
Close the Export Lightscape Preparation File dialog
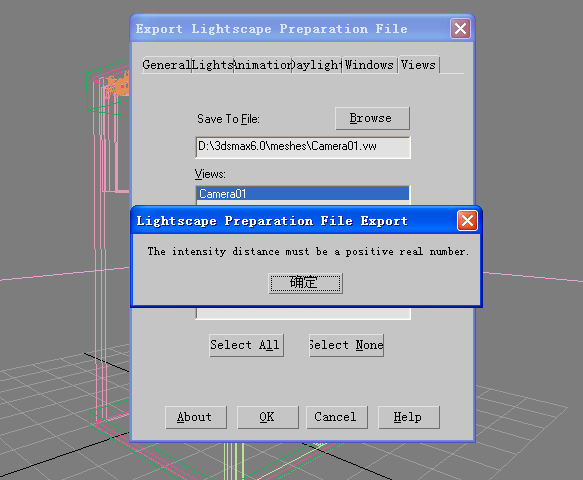pos(460,29)
